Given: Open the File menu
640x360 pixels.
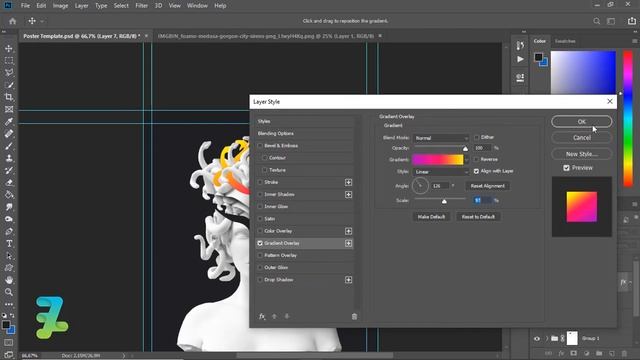Looking at the screenshot, I should (25, 6).
